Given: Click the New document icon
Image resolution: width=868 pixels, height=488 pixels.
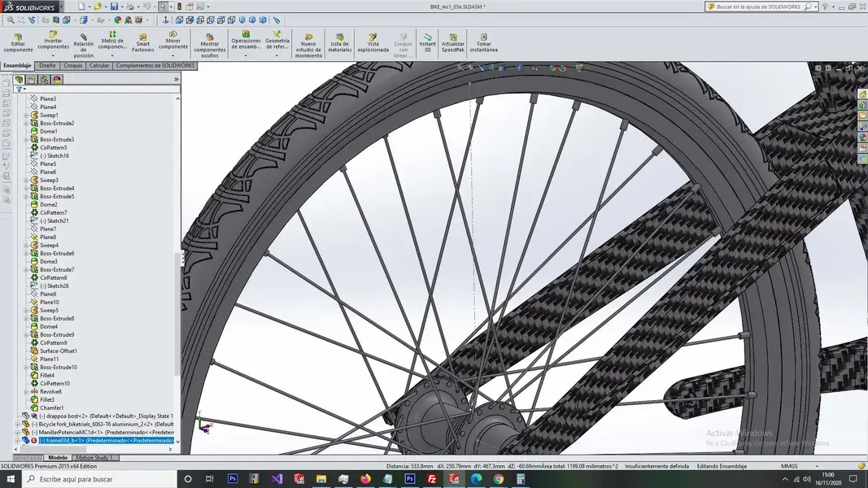Looking at the screenshot, I should coord(81,7).
